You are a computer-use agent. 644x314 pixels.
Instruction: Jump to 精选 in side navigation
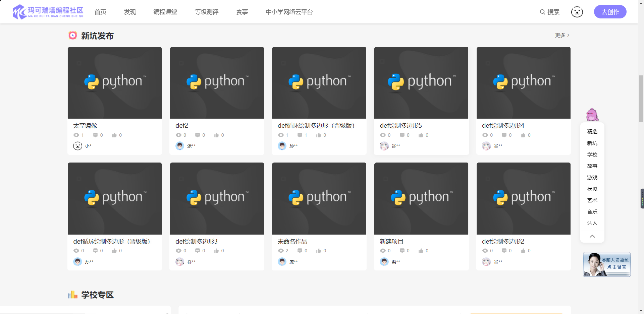(x=592, y=132)
